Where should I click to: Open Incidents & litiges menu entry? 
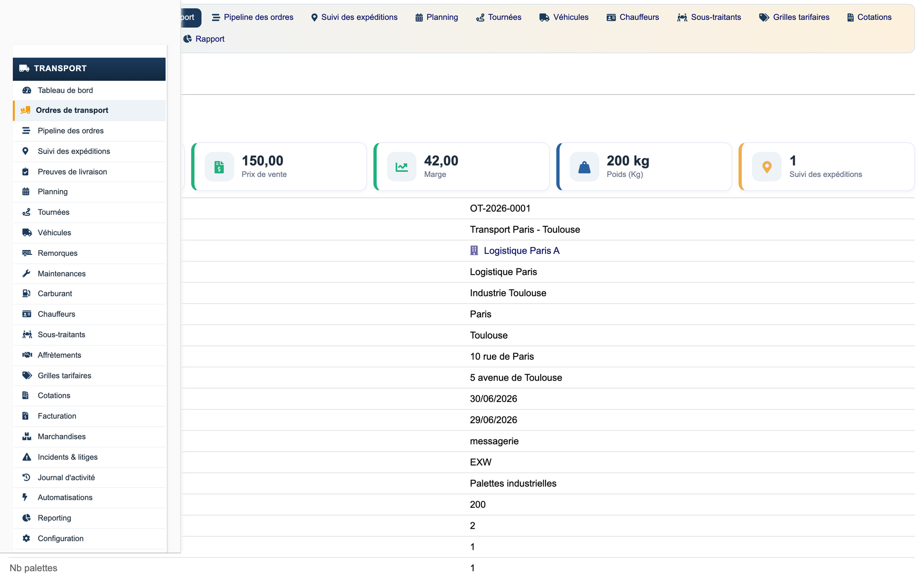click(x=89, y=457)
